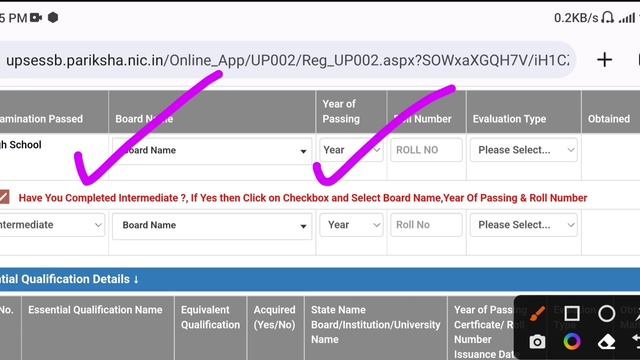Tap the browser address bar URL

287,60
